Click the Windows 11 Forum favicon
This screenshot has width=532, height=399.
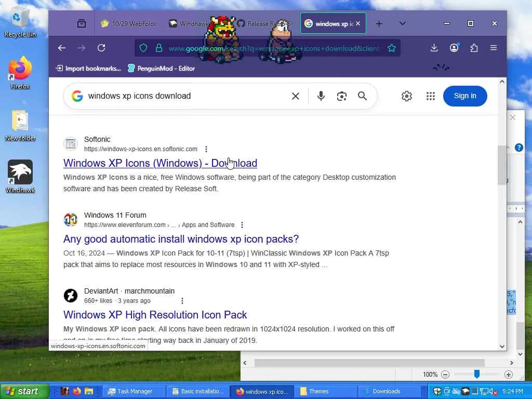click(71, 220)
